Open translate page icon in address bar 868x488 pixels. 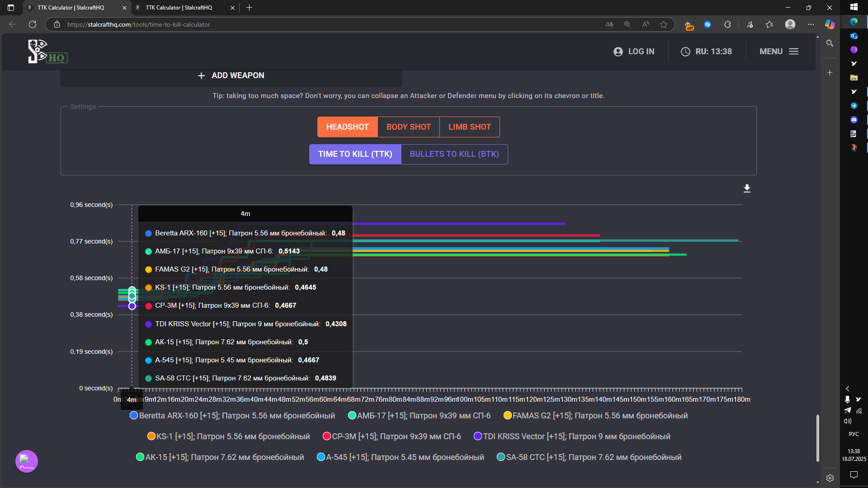[x=609, y=24]
